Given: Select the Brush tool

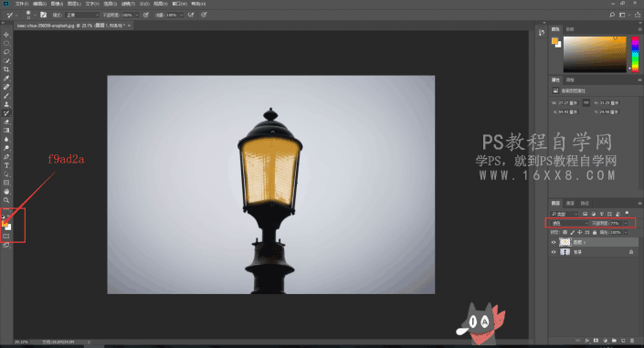Looking at the screenshot, I should [x=6, y=96].
